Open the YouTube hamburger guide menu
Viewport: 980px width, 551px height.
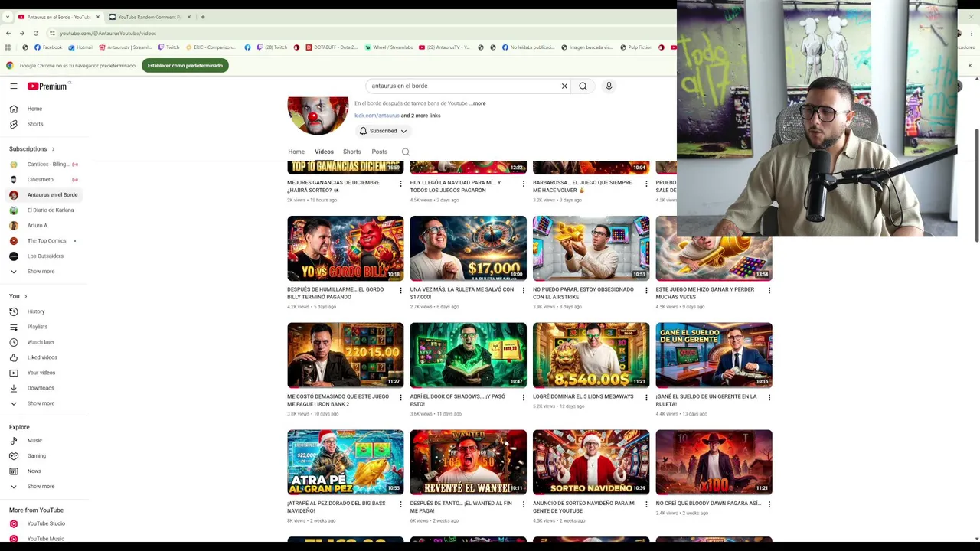[x=14, y=86]
